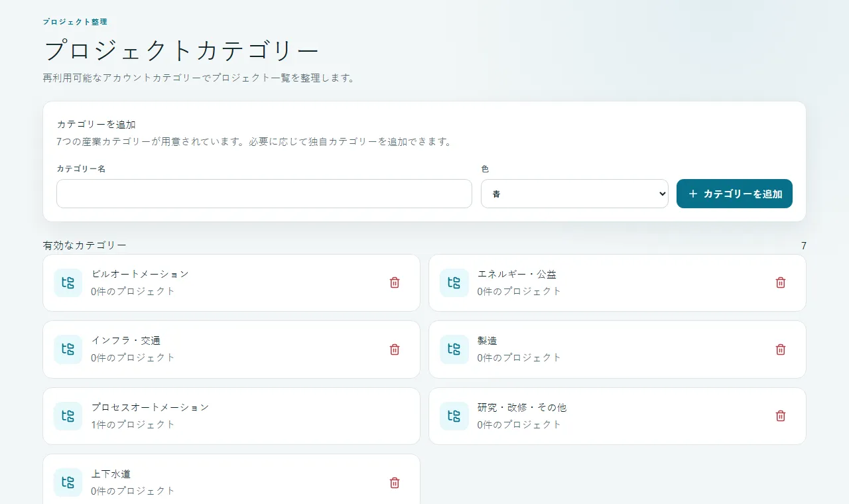Click the 製造 category icon
The height and width of the screenshot is (504, 849).
click(454, 349)
